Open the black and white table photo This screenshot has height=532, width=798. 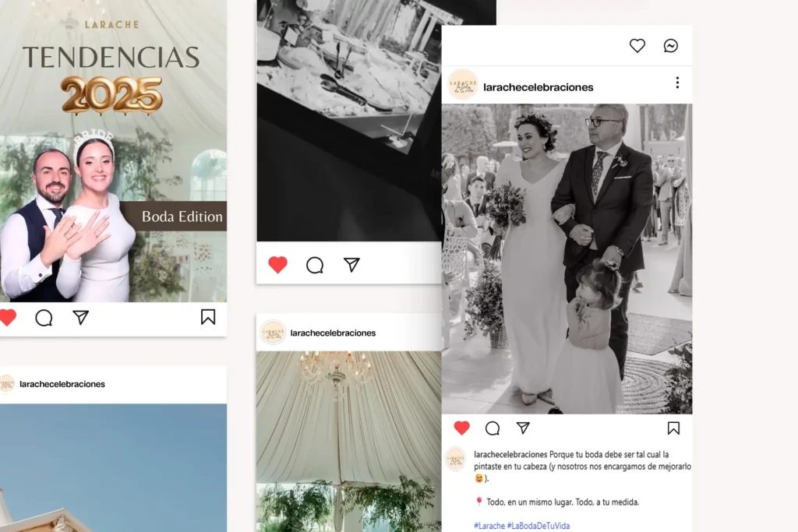click(x=348, y=121)
